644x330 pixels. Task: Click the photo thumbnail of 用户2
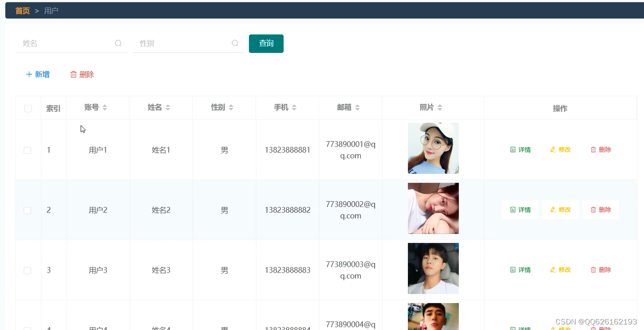tap(433, 208)
